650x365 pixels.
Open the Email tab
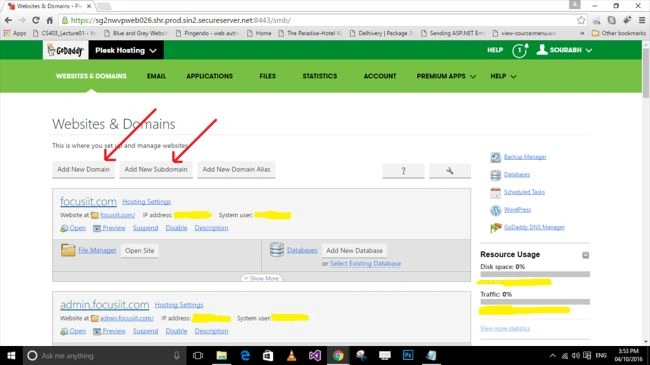[x=156, y=76]
